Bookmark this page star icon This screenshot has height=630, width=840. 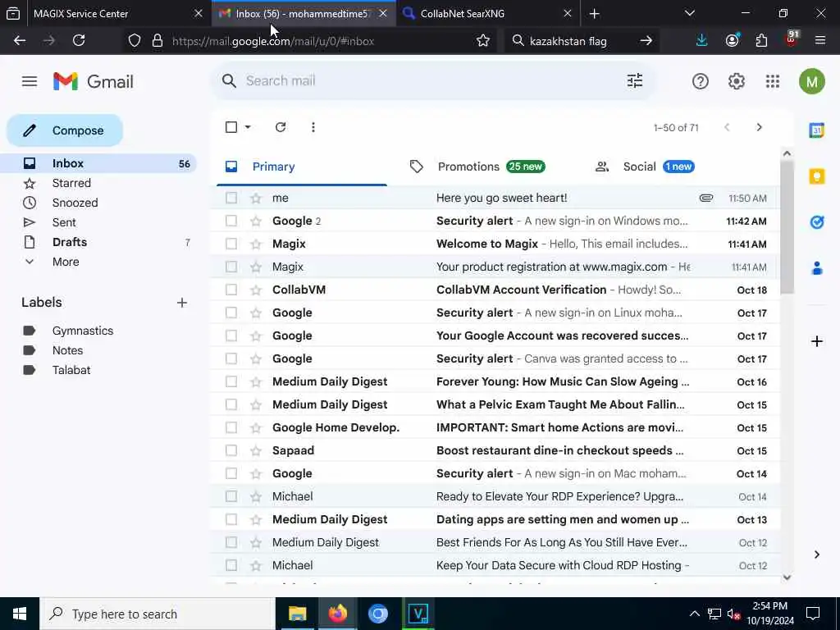[x=482, y=41]
